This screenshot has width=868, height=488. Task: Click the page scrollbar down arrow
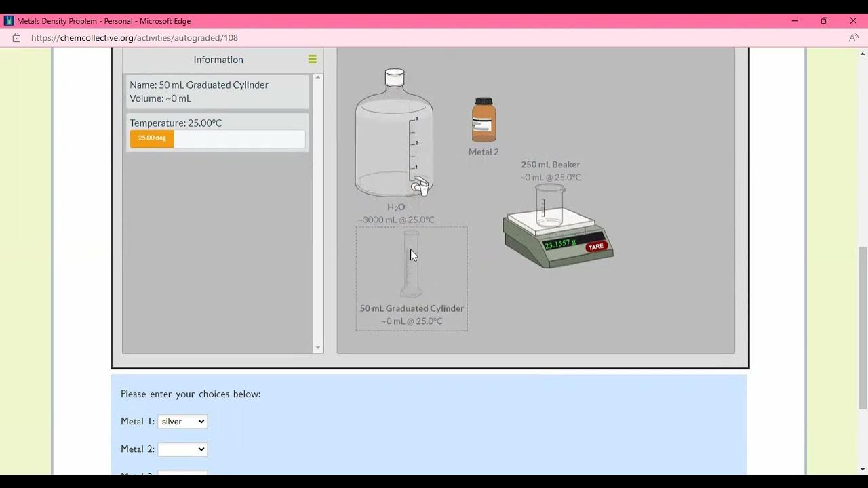[863, 469]
